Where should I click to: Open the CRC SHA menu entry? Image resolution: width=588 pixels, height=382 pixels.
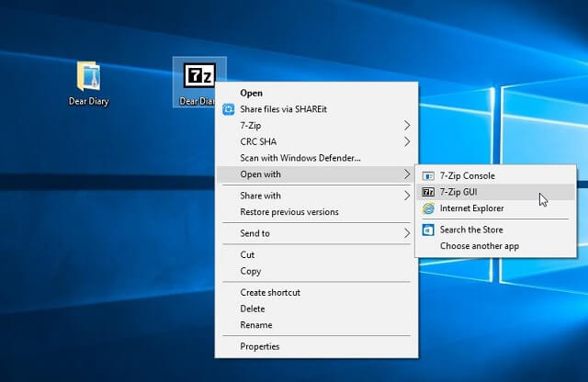316,141
